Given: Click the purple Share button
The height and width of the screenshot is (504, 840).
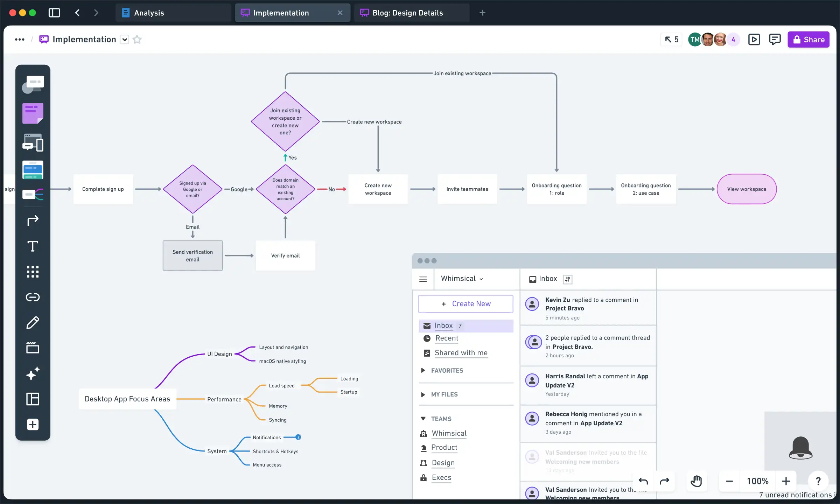Looking at the screenshot, I should 808,39.
